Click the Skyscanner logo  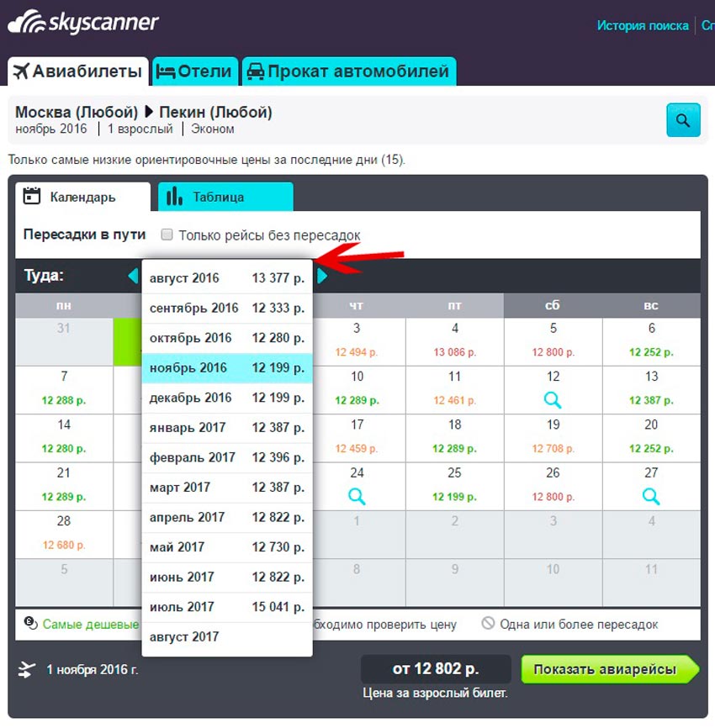click(x=82, y=24)
